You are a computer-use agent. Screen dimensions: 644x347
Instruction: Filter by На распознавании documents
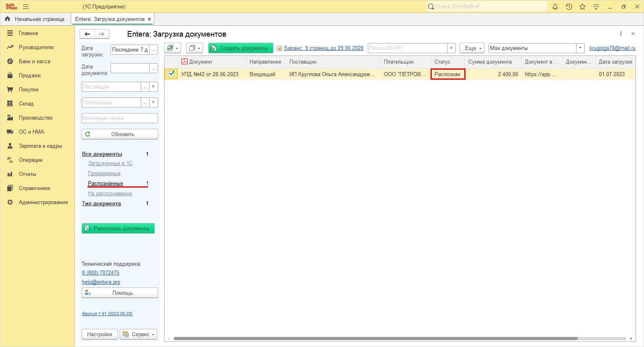(x=110, y=194)
